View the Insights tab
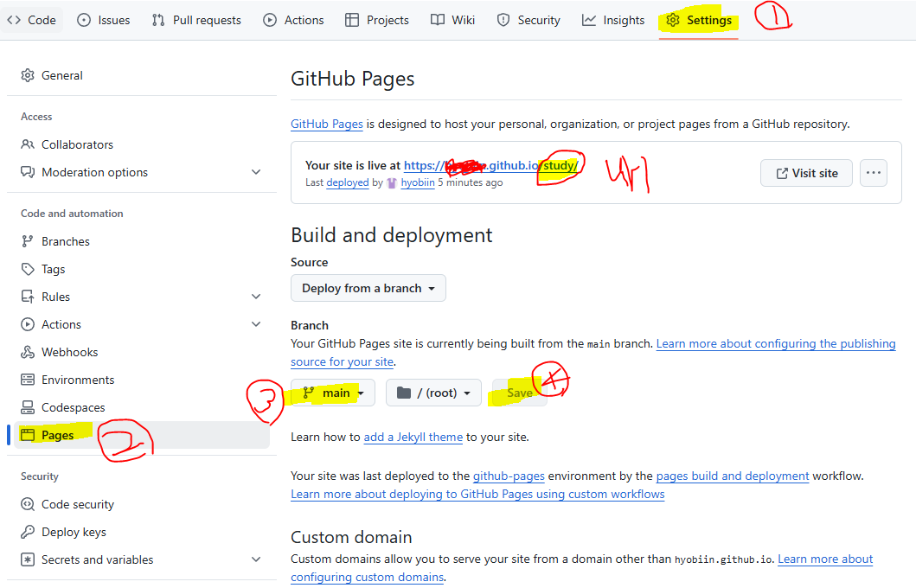This screenshot has height=588, width=916. [613, 20]
